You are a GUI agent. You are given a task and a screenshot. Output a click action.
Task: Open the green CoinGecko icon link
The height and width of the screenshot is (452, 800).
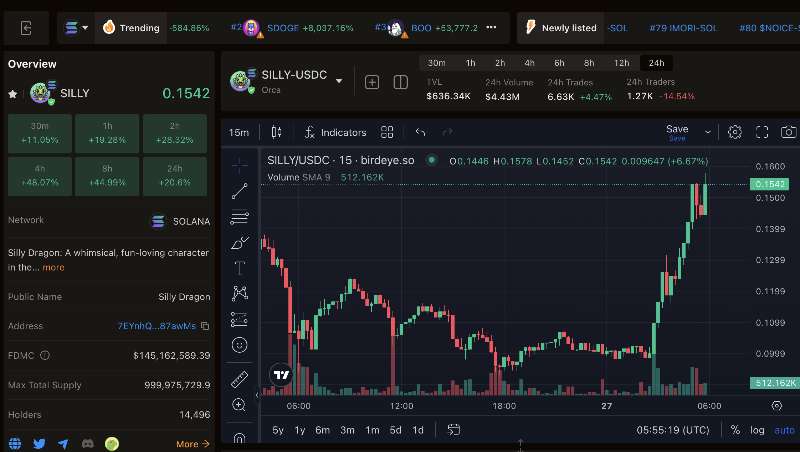pos(112,443)
